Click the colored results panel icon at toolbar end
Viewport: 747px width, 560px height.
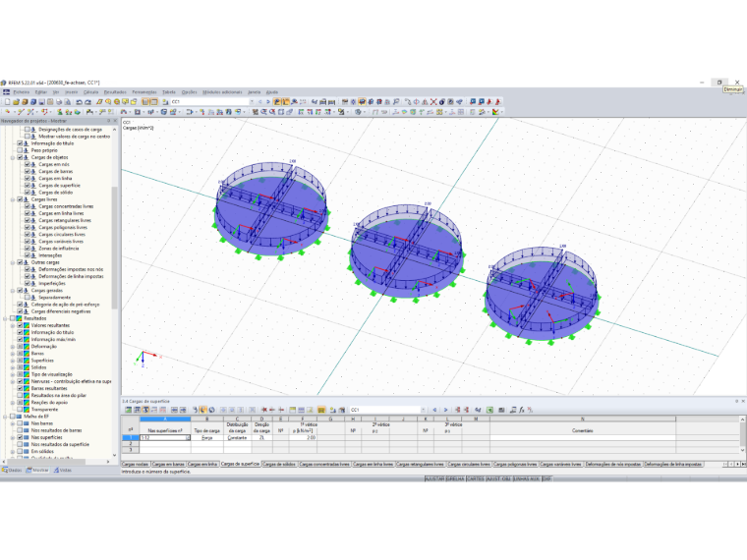pyautogui.click(x=496, y=112)
